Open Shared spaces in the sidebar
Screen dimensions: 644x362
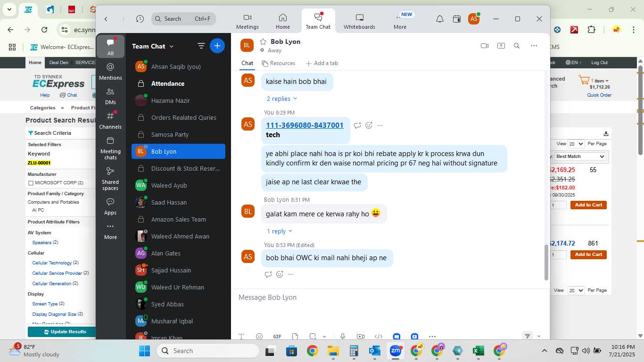tap(110, 178)
